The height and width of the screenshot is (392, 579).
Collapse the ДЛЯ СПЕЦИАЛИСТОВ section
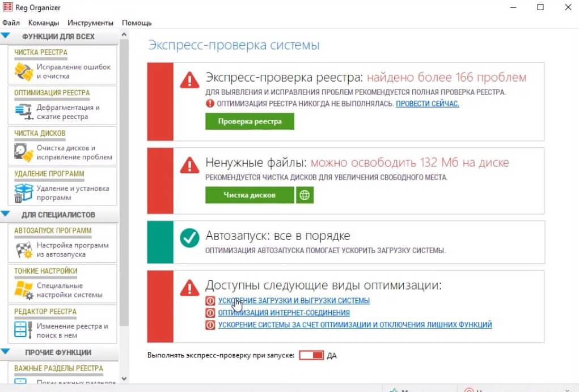[x=6, y=214]
